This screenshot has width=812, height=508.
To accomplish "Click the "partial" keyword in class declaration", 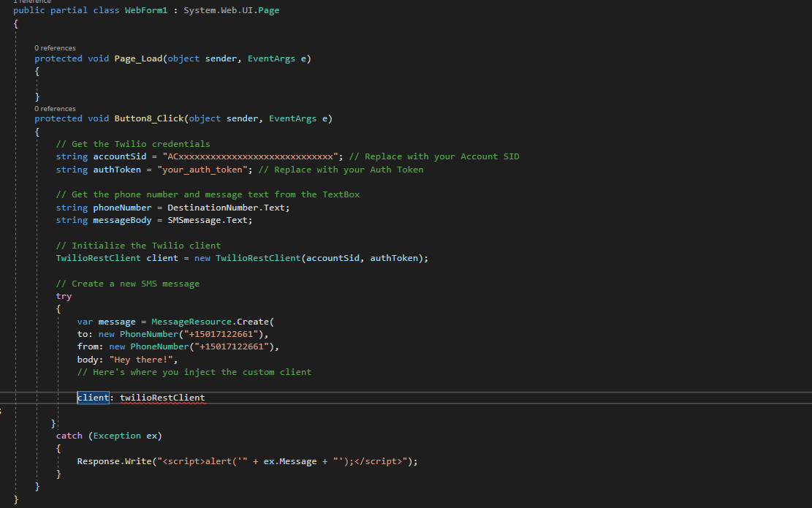I will 69,10.
